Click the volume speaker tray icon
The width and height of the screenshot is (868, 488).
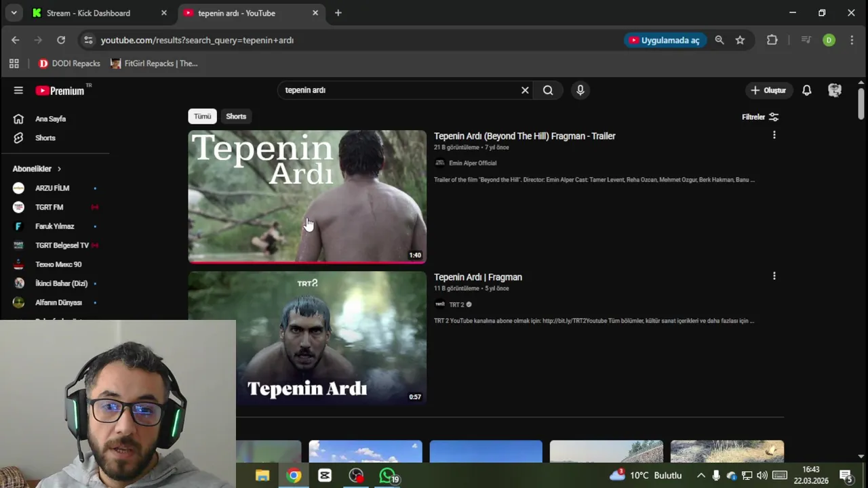pyautogui.click(x=762, y=476)
